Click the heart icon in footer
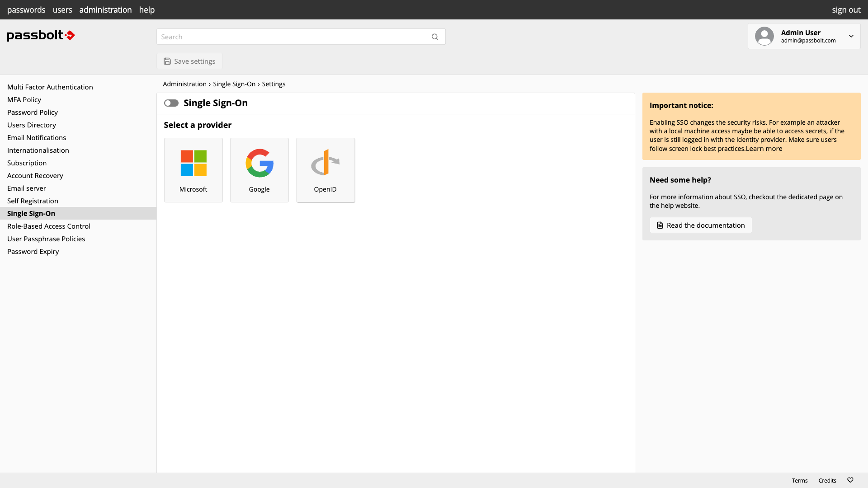Screen dimensions: 868x488 [x=850, y=480]
